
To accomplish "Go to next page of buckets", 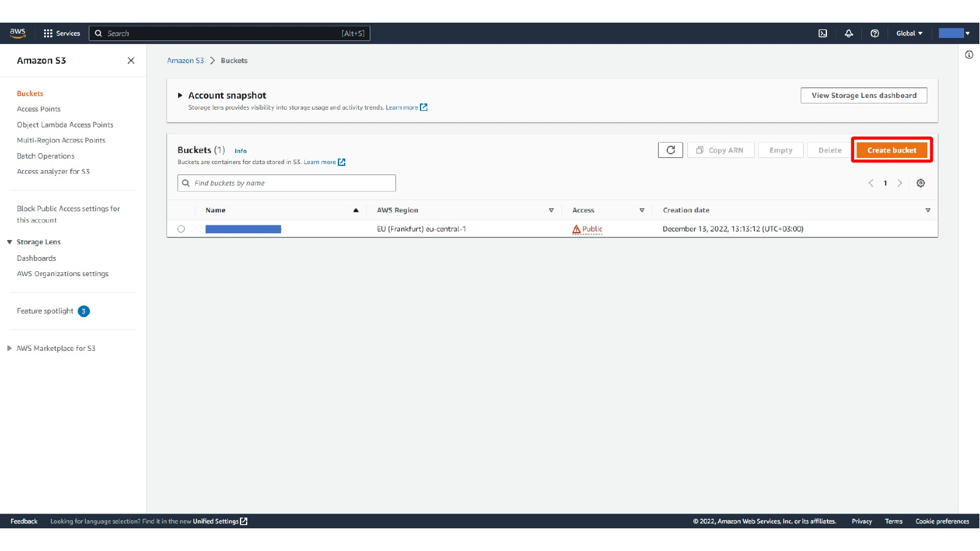I will click(900, 183).
